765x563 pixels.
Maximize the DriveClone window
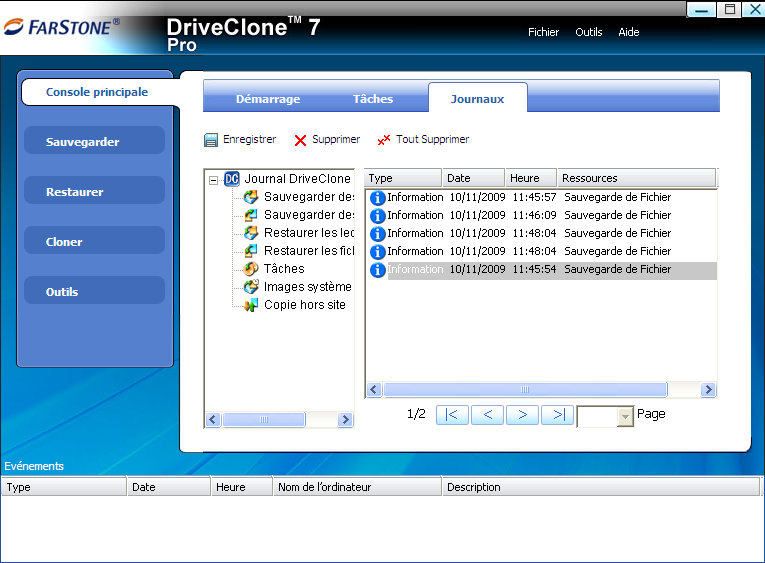pyautogui.click(x=729, y=9)
